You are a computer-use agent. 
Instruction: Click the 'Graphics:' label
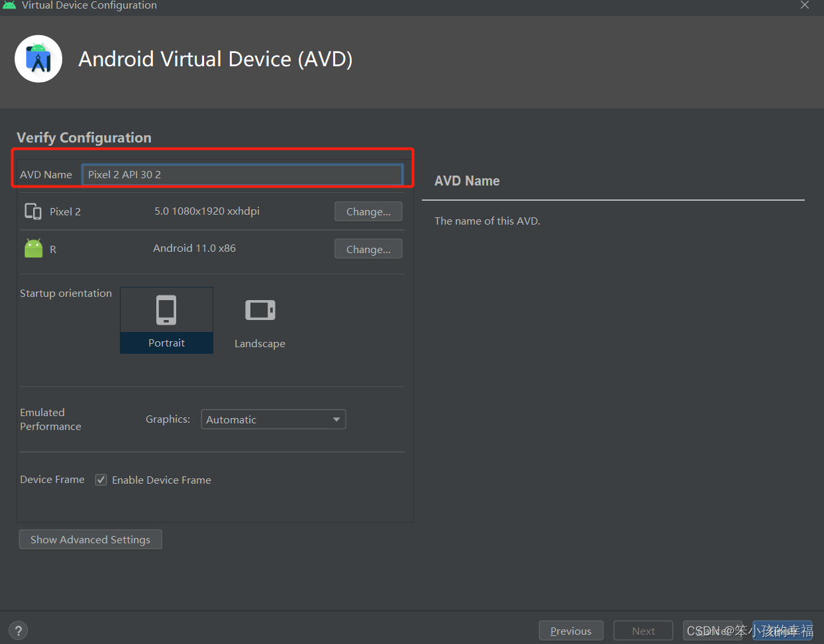168,419
